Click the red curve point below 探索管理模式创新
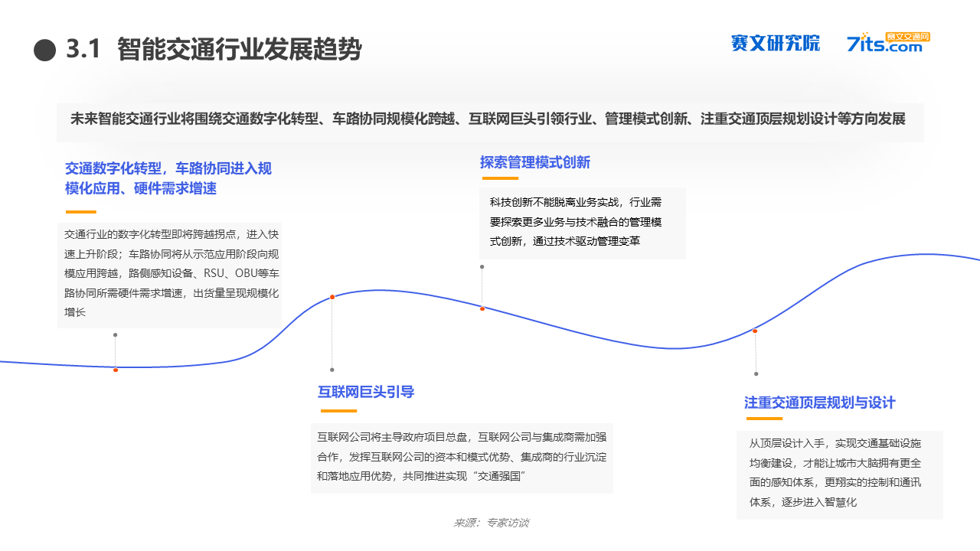 coord(482,308)
